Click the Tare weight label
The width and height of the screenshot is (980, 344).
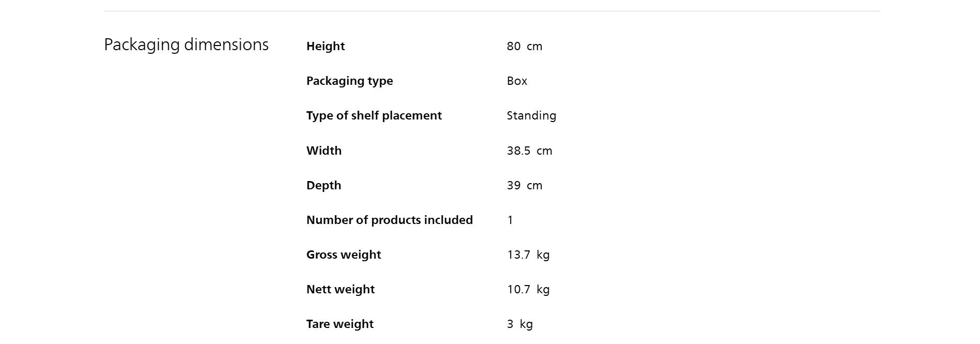[339, 324]
